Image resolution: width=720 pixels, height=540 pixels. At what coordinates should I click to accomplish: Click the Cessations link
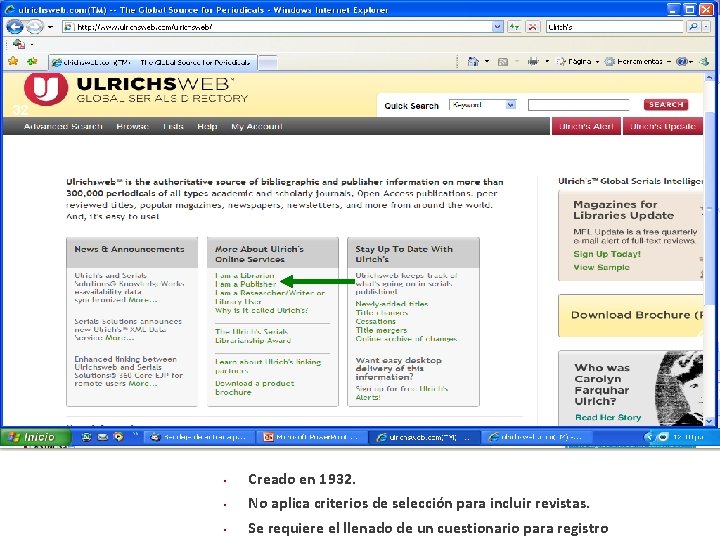(375, 321)
